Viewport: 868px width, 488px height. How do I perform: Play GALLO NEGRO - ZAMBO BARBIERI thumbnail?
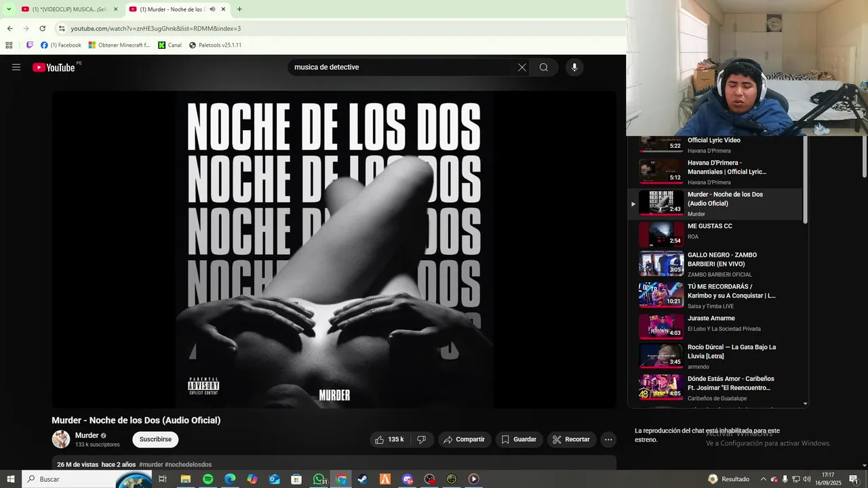click(x=661, y=263)
